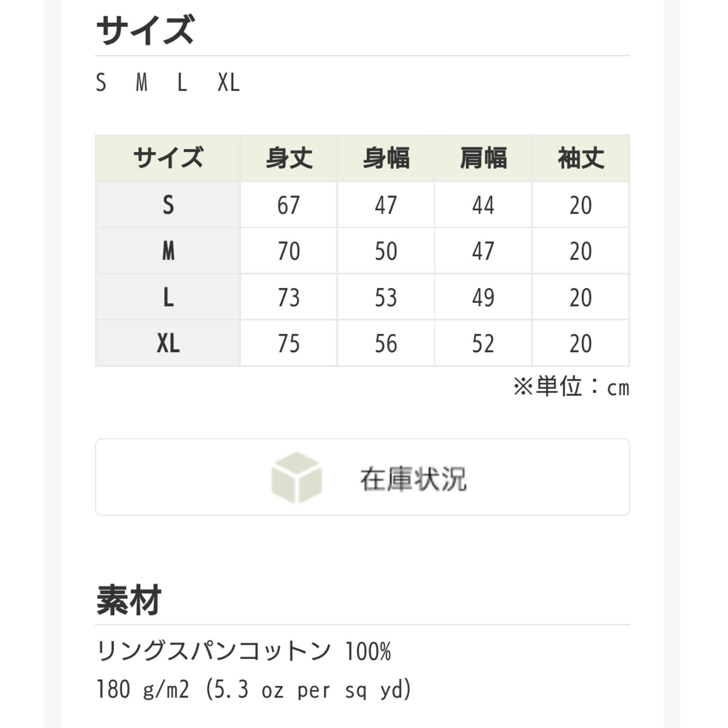Click the XL row label in table
Screen dimensions: 728x728
click(x=168, y=343)
